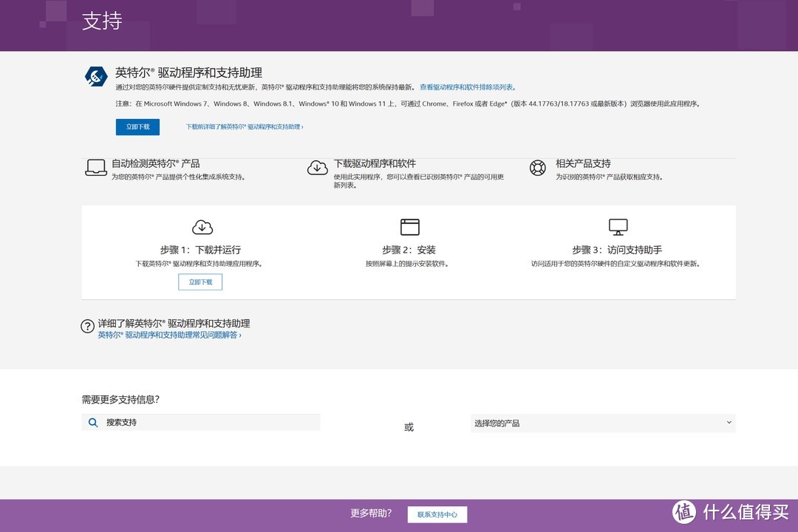This screenshot has height=532, width=798.
Task: Click the cloud download icon above 步骤 1
Action: coord(202,227)
